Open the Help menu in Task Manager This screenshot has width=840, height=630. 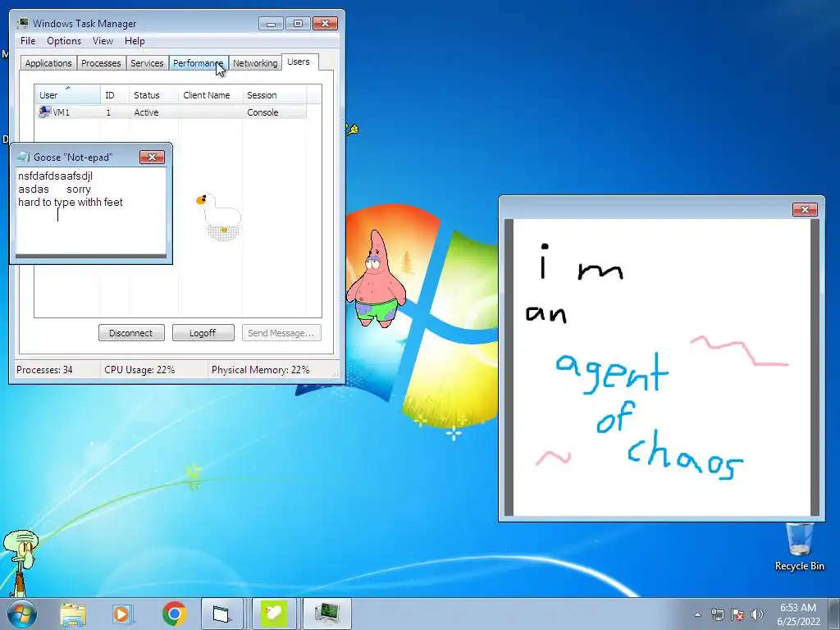point(135,41)
